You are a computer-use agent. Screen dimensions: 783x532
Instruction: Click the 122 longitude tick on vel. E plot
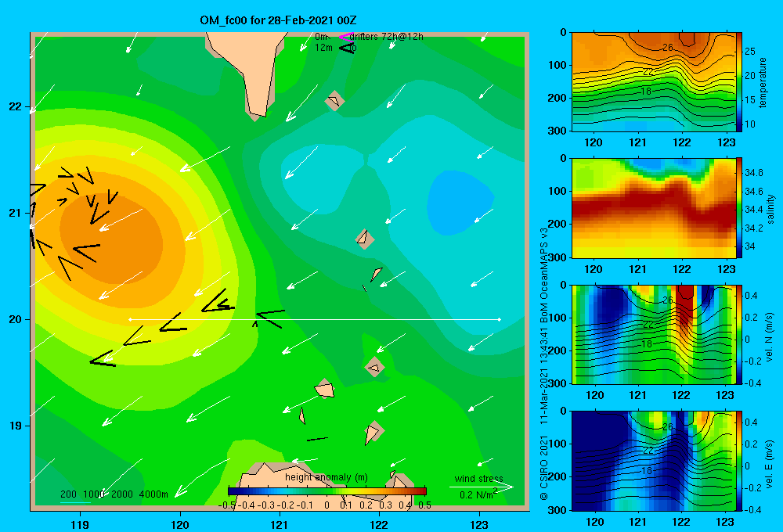tap(681, 522)
